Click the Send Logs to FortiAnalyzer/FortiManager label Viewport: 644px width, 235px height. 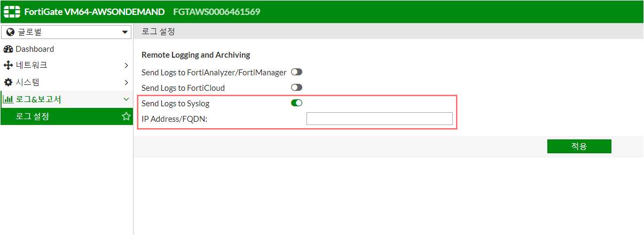[x=214, y=72]
